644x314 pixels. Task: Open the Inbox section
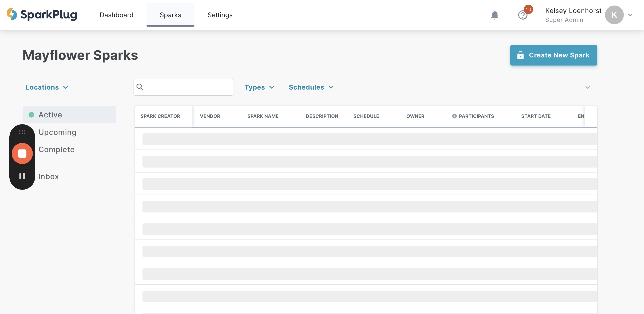click(x=49, y=176)
